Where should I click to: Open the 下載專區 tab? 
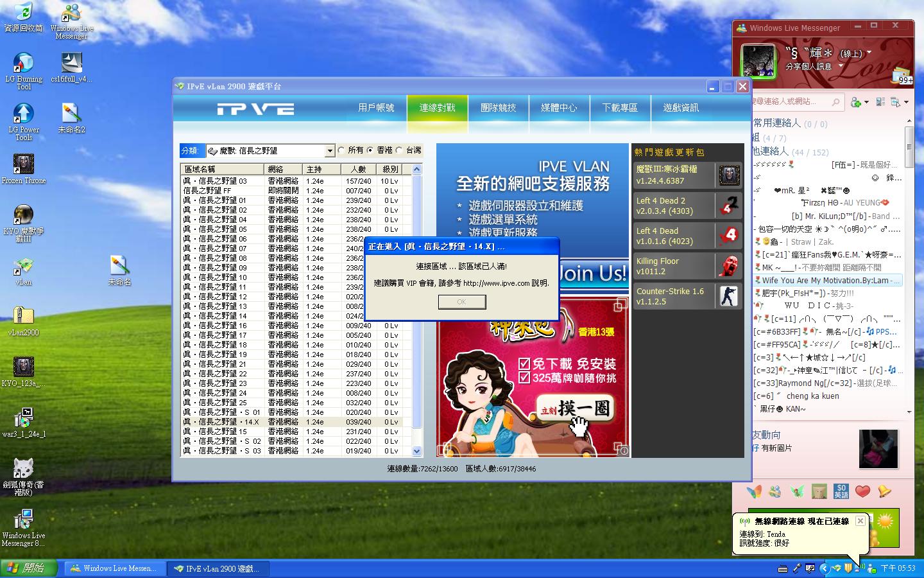620,108
